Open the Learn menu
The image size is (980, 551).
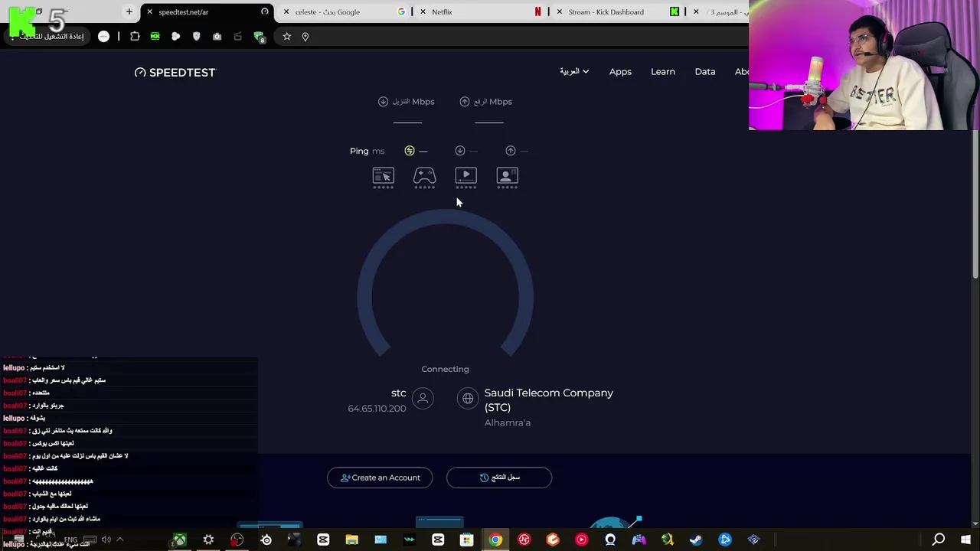click(663, 71)
